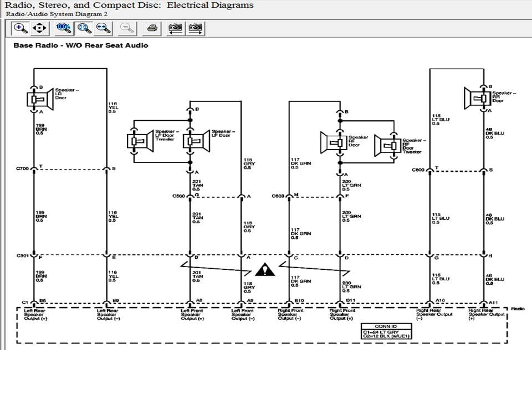The image size is (532, 399).
Task: Click the LF Door Tweeter speaker symbol
Action: tap(140, 141)
